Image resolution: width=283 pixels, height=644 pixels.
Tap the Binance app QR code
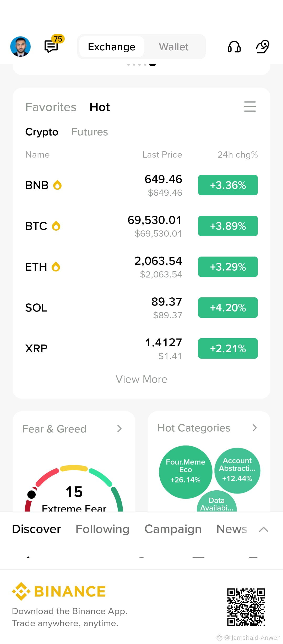click(x=246, y=607)
